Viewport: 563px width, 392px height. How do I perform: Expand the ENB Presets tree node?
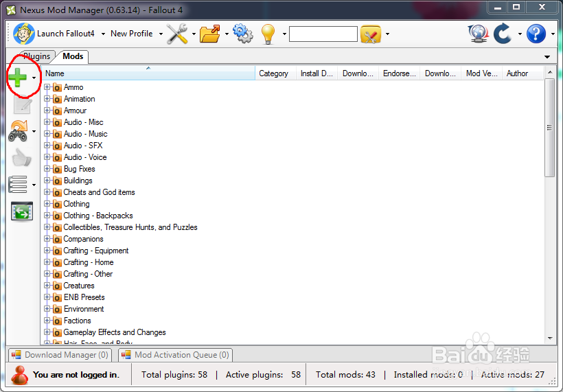[x=47, y=297]
